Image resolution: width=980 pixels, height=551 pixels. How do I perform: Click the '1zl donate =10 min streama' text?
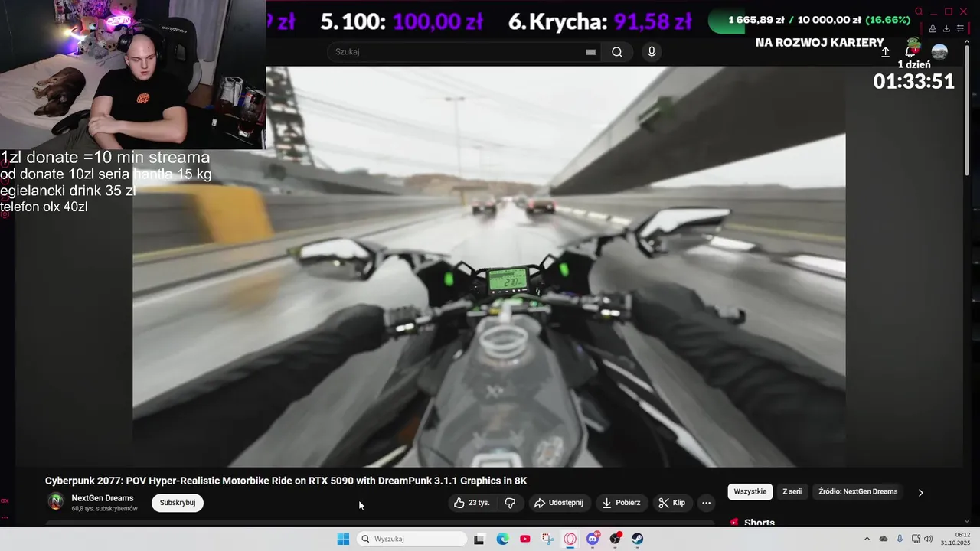(105, 158)
